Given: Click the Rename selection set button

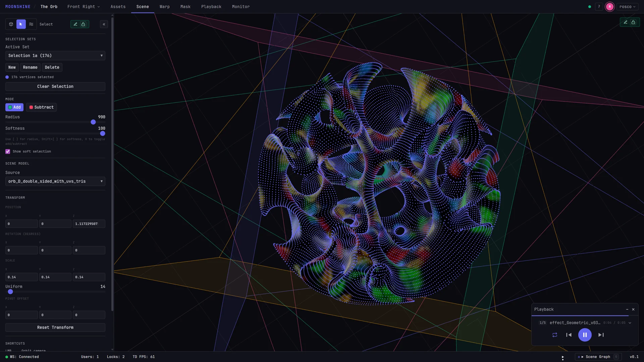Looking at the screenshot, I should point(30,67).
